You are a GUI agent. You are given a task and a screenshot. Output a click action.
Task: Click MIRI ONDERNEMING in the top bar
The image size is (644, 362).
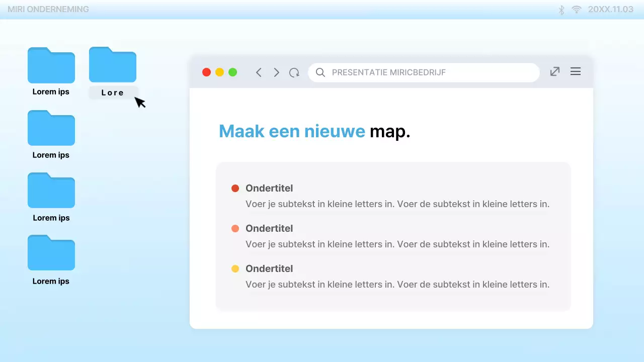[48, 9]
